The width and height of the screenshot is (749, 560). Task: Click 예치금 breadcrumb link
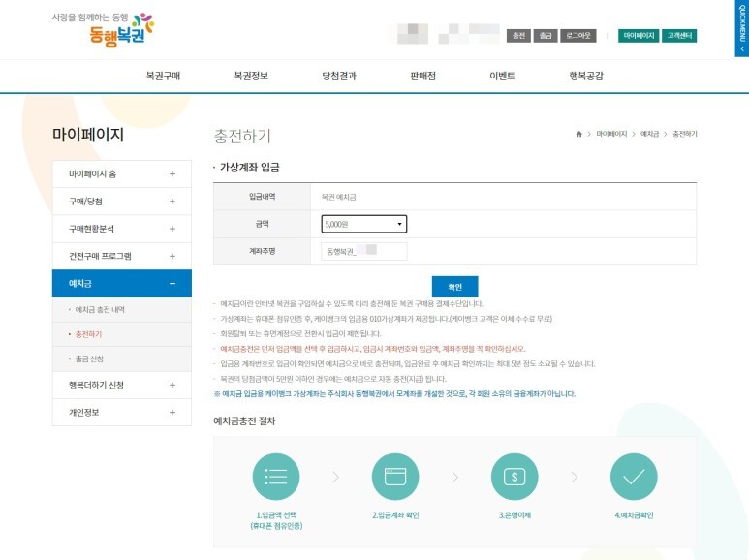pyautogui.click(x=649, y=134)
